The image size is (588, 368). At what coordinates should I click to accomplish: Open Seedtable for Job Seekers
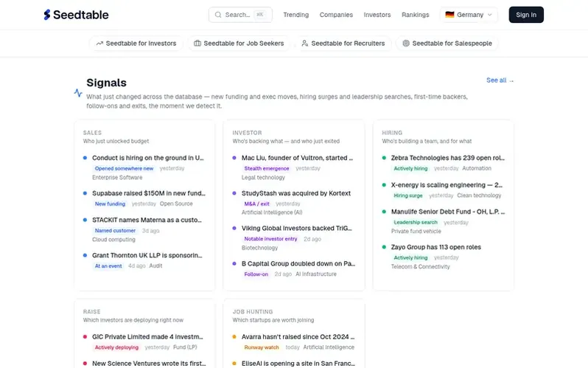point(239,44)
